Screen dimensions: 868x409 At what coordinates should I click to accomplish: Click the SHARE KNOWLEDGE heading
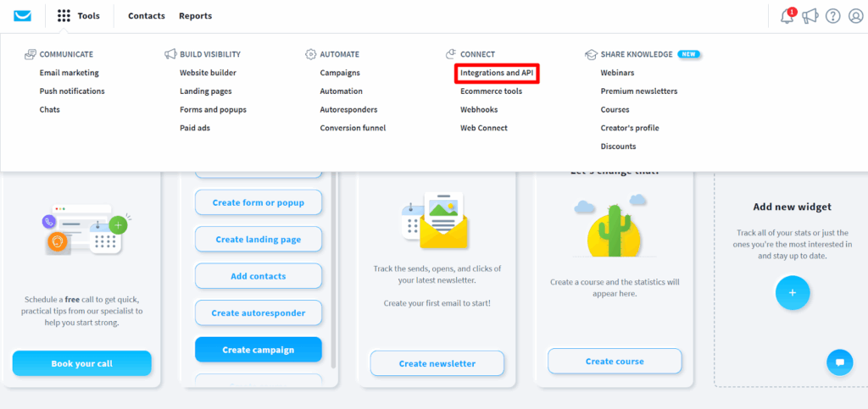637,54
